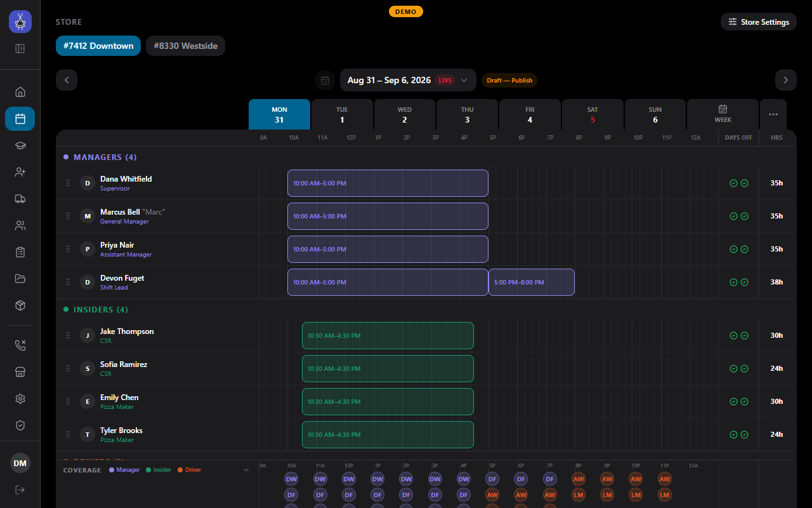
Task: Open the shield security icon in sidebar
Action: (x=20, y=425)
